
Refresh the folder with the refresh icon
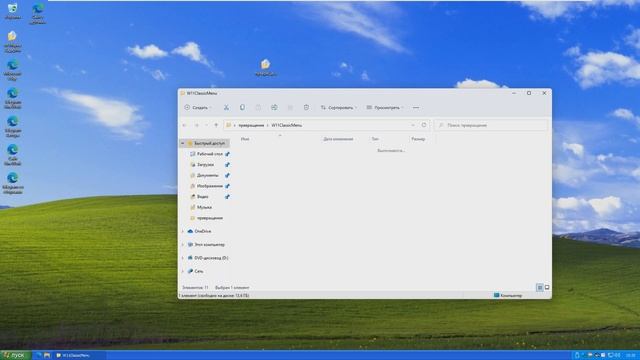[424, 125]
